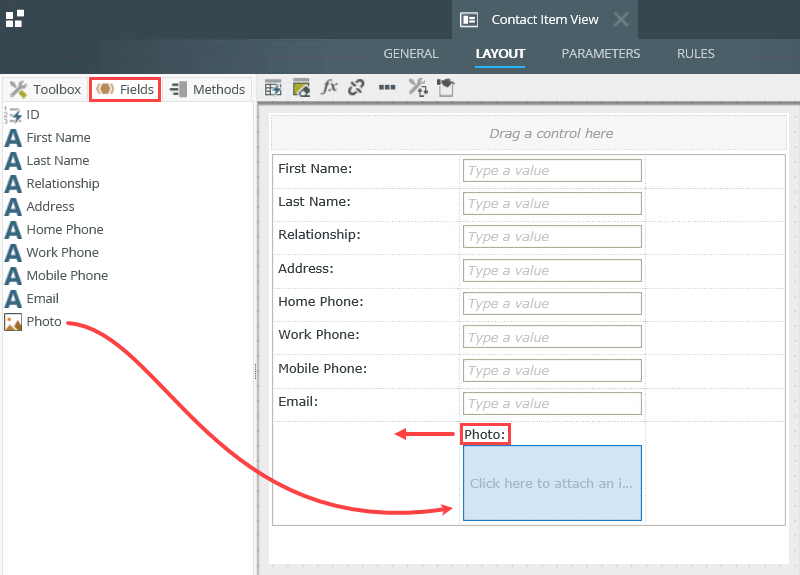Click the Work Phone text box
800x575 pixels.
pyautogui.click(x=552, y=337)
